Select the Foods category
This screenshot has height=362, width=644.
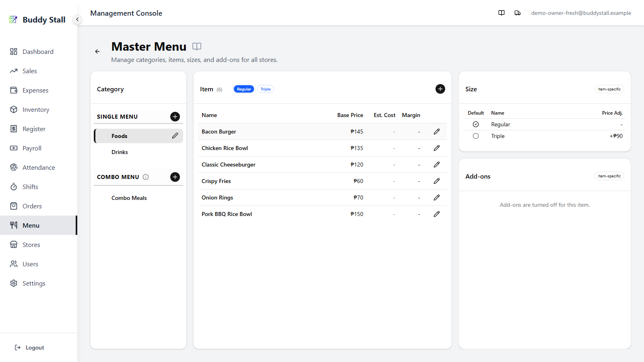[138, 136]
